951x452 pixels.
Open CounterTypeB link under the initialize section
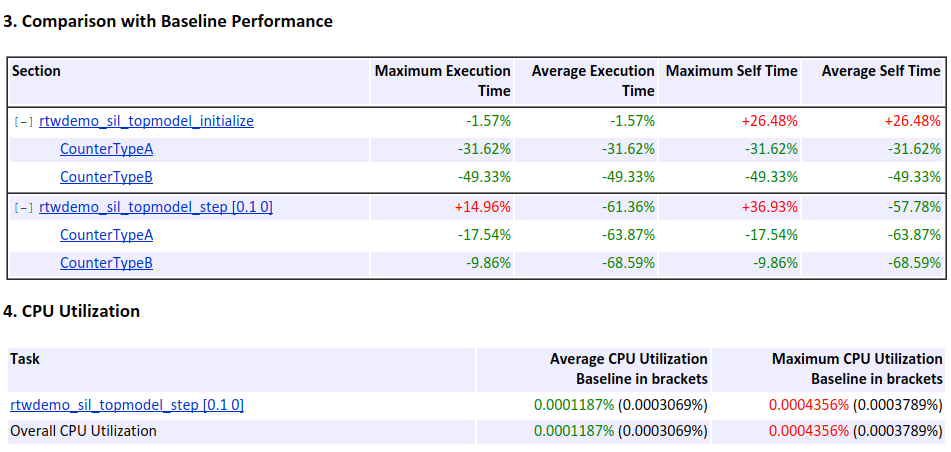click(x=106, y=177)
